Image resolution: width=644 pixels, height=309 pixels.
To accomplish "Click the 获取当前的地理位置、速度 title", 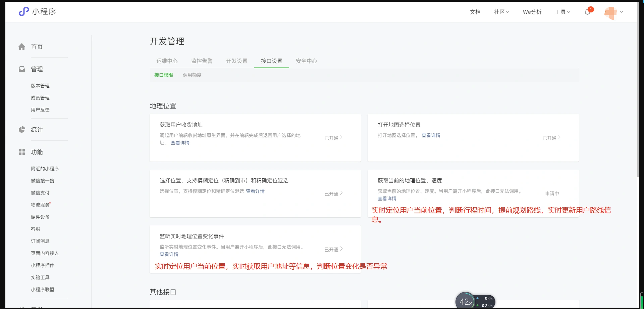I will [x=410, y=180].
